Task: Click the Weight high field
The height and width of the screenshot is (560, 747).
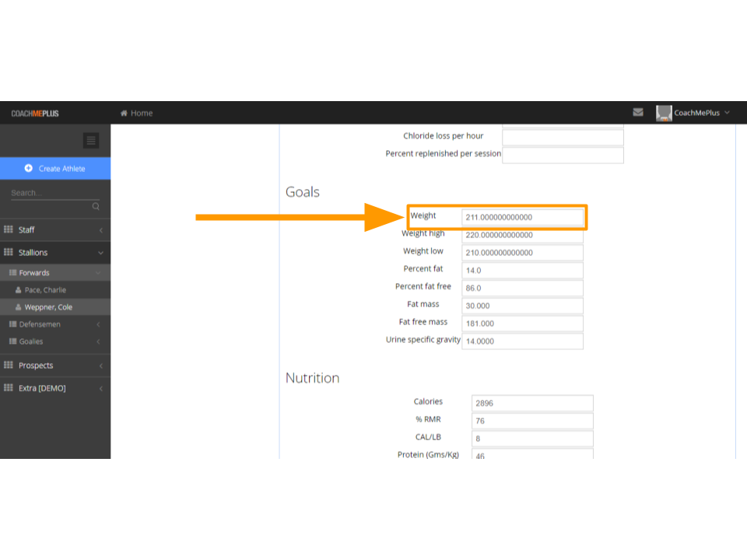Action: pyautogui.click(x=523, y=235)
